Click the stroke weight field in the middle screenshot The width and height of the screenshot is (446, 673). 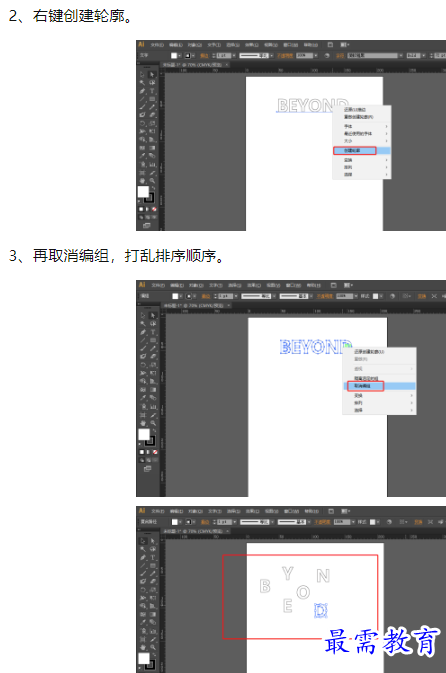click(x=225, y=296)
